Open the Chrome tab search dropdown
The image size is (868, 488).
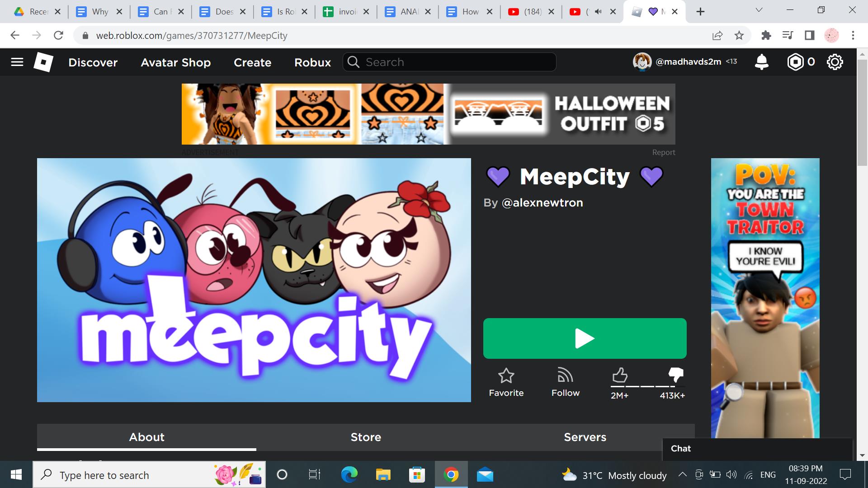759,10
